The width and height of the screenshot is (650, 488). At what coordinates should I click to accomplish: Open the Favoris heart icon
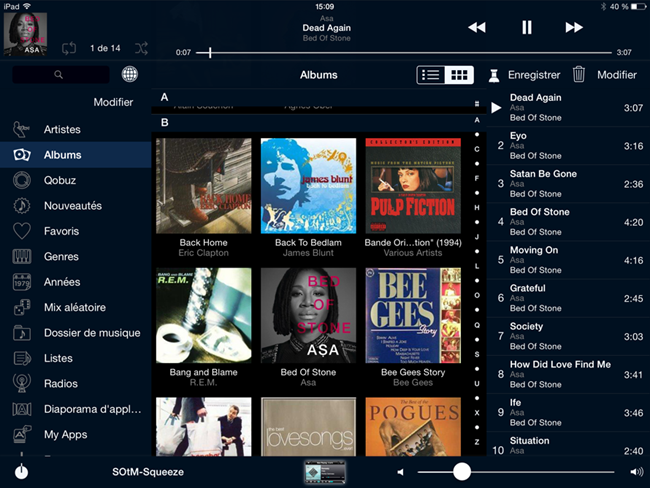22,231
